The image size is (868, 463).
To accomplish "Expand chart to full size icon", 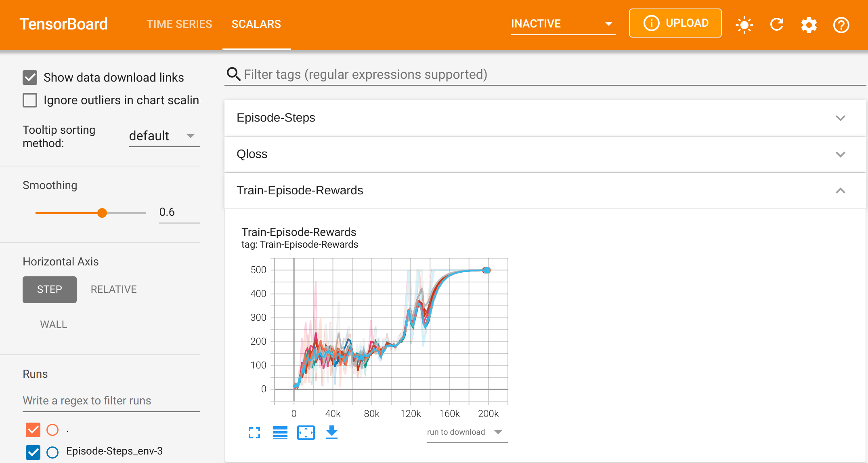I will (x=254, y=433).
